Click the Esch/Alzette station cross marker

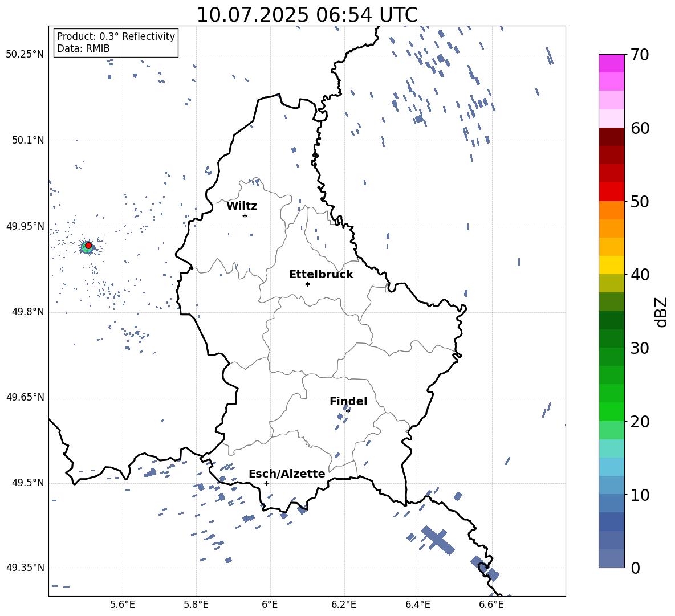pos(266,483)
